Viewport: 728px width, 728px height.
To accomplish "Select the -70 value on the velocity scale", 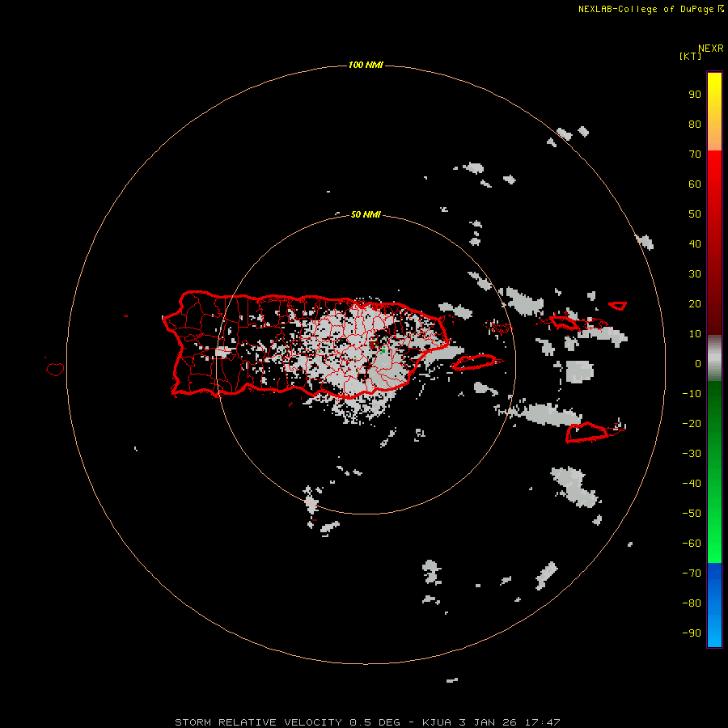I will 692,574.
